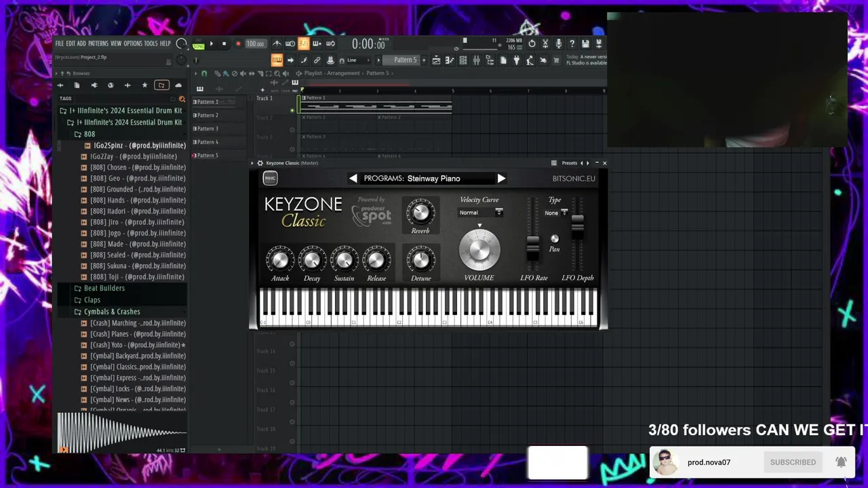
Task: Toggle the link icon in toolbar
Action: 317,60
